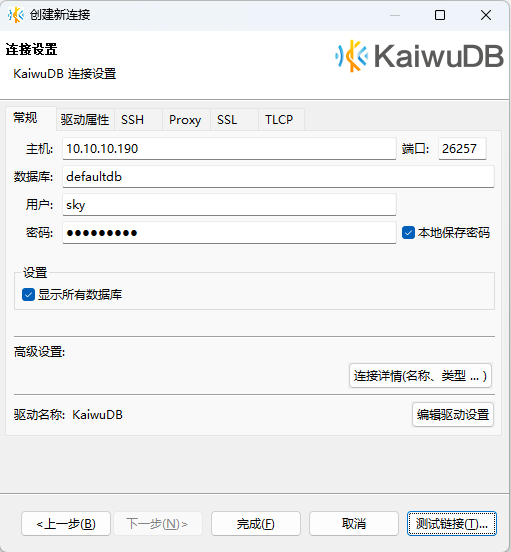Click 测试链接(T)... button
This screenshot has height=552, width=511.
452,524
